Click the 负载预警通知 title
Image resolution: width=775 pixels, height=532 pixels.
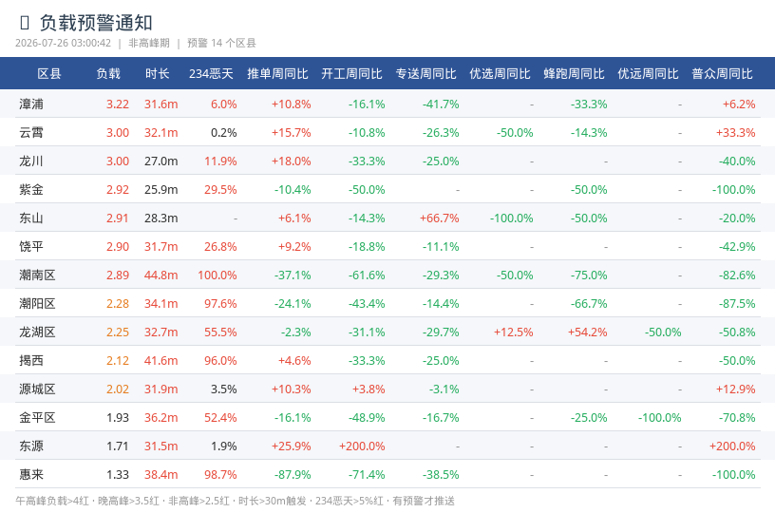[x=96, y=23]
